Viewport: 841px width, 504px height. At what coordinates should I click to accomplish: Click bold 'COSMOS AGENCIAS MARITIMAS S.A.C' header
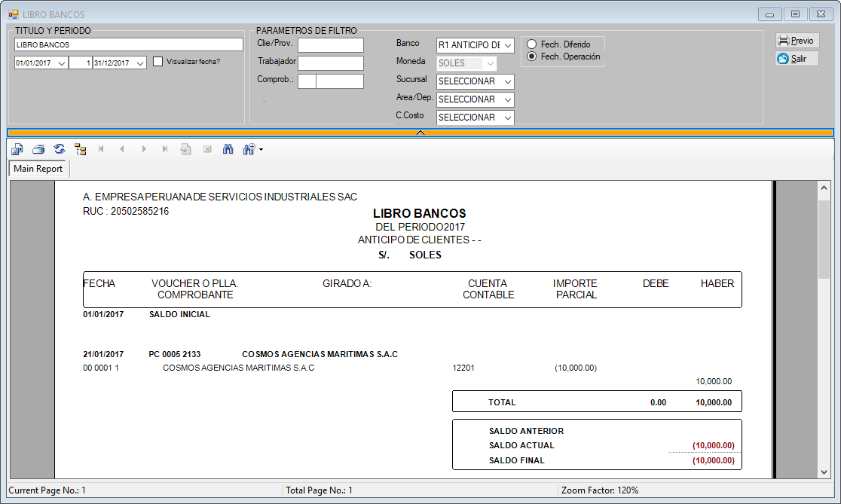pos(320,354)
